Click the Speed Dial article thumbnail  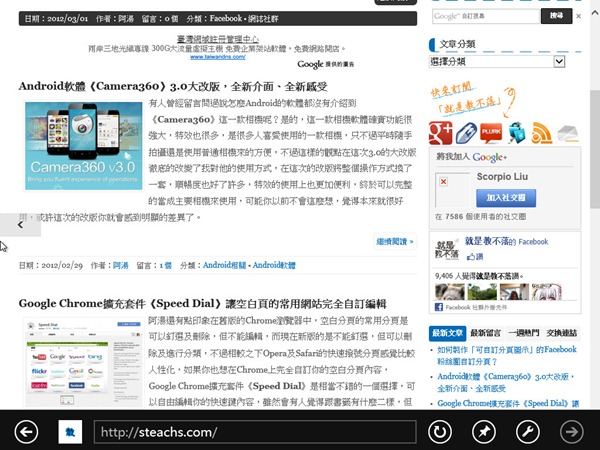(x=83, y=362)
